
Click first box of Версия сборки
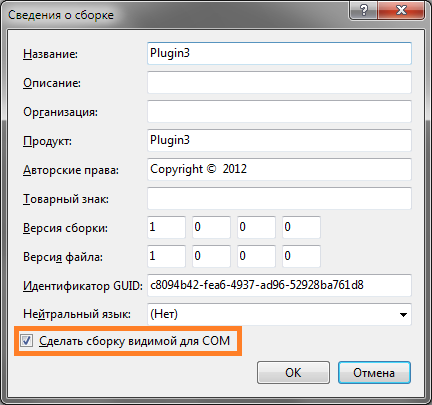166,227
